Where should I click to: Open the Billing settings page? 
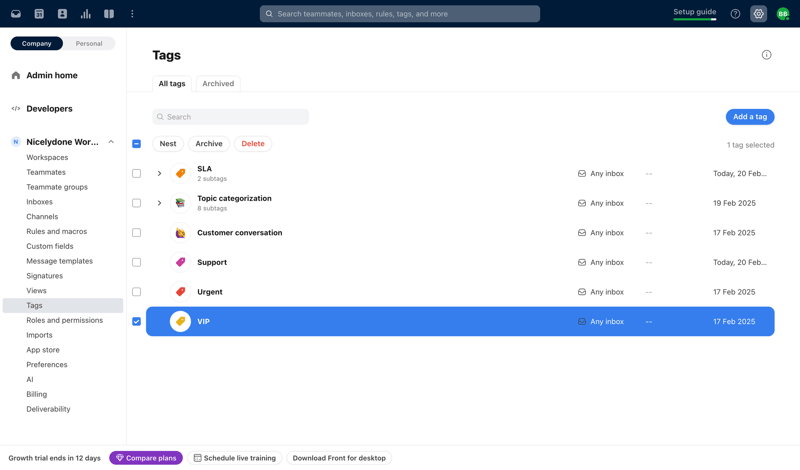tap(37, 394)
